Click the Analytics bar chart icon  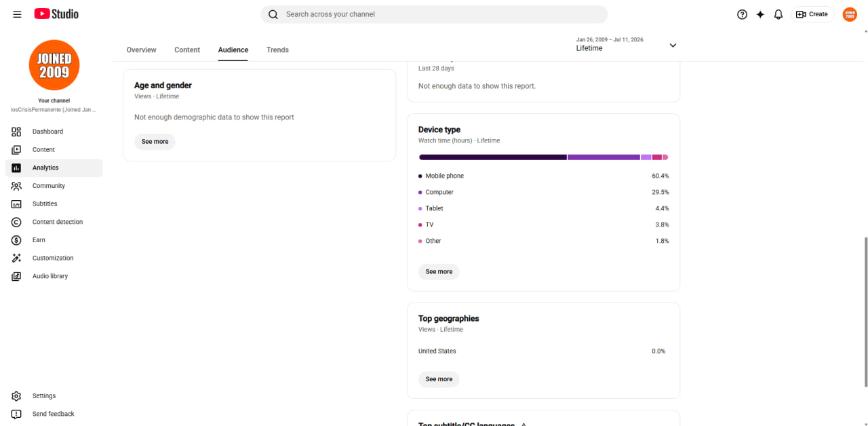coord(16,168)
